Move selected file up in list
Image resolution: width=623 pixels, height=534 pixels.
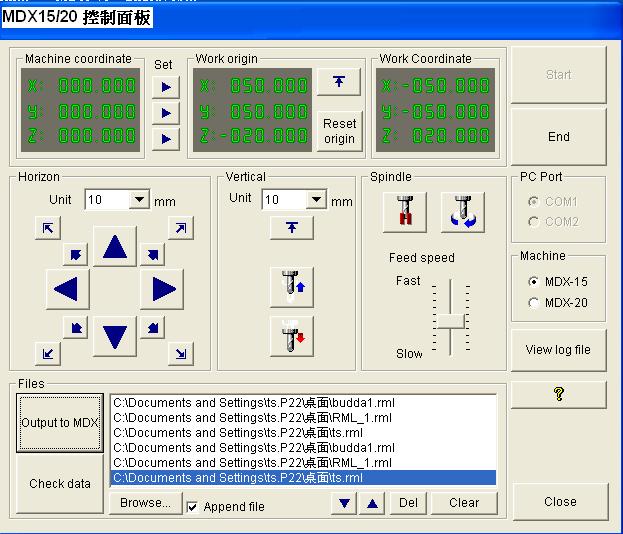coord(372,503)
